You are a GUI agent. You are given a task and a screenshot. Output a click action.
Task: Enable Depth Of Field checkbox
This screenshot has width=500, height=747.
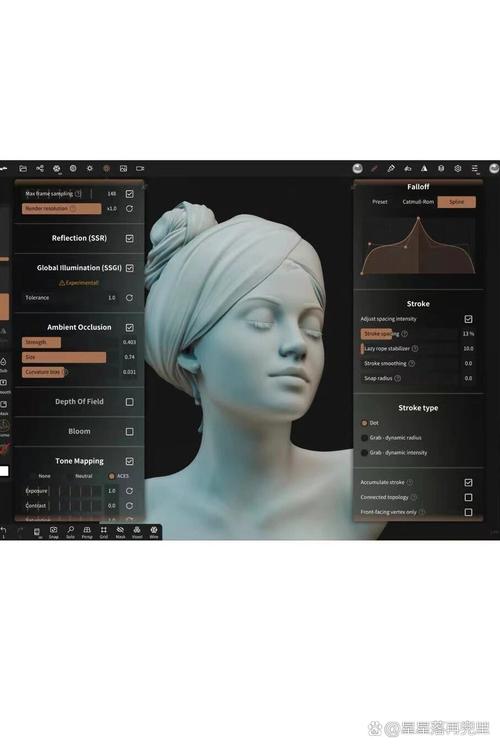pos(130,402)
